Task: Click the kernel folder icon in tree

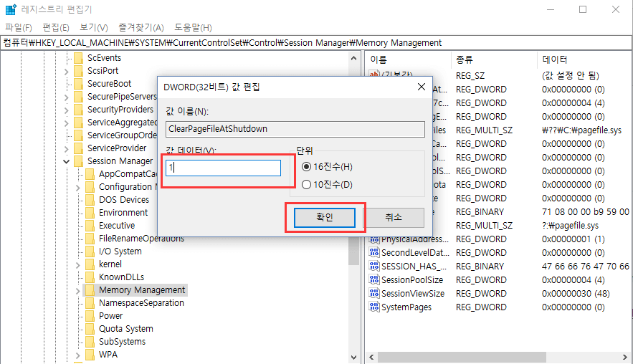Action: [x=89, y=264]
